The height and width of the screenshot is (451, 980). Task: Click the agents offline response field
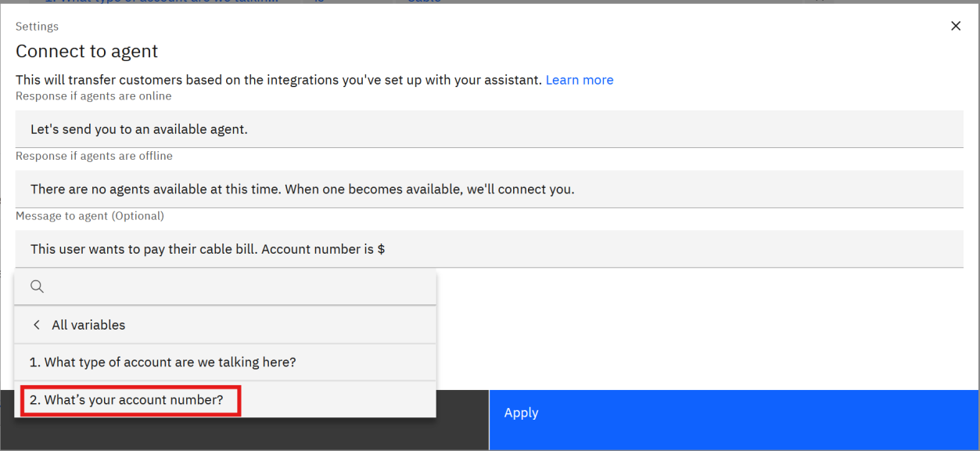[x=489, y=189]
